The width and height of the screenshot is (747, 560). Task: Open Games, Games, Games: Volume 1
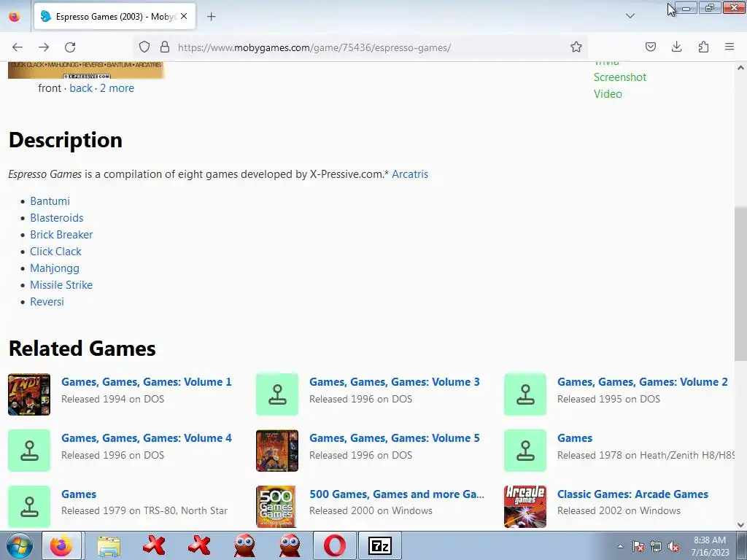tap(146, 382)
